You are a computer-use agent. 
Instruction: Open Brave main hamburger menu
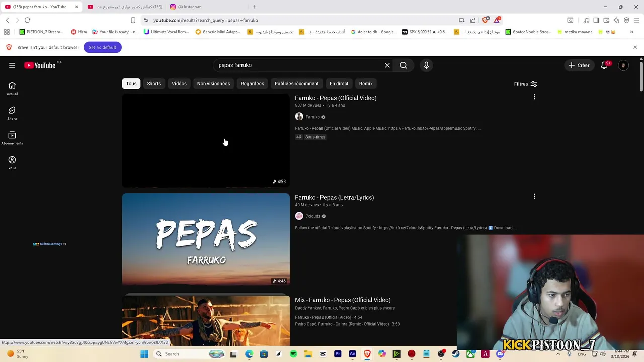[x=636, y=20]
